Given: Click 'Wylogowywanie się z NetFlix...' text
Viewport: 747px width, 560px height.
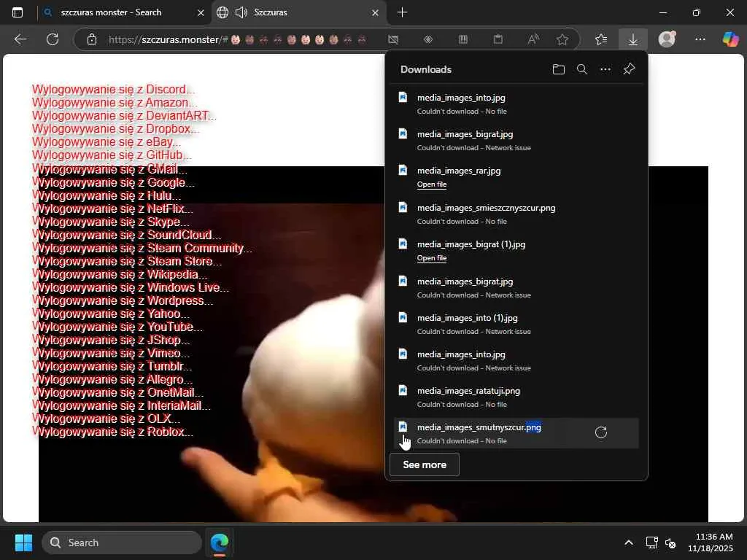Looking at the screenshot, I should pyautogui.click(x=112, y=209).
